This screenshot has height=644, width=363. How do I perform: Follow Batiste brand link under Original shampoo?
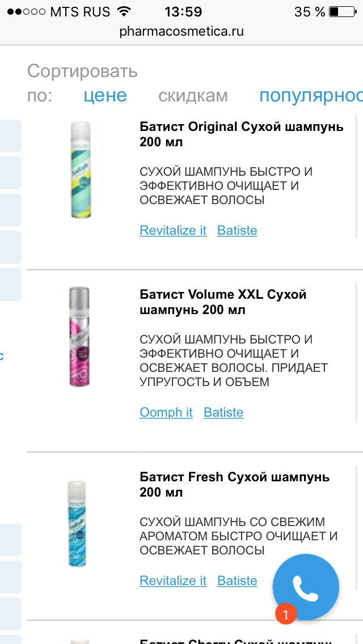pyautogui.click(x=237, y=230)
